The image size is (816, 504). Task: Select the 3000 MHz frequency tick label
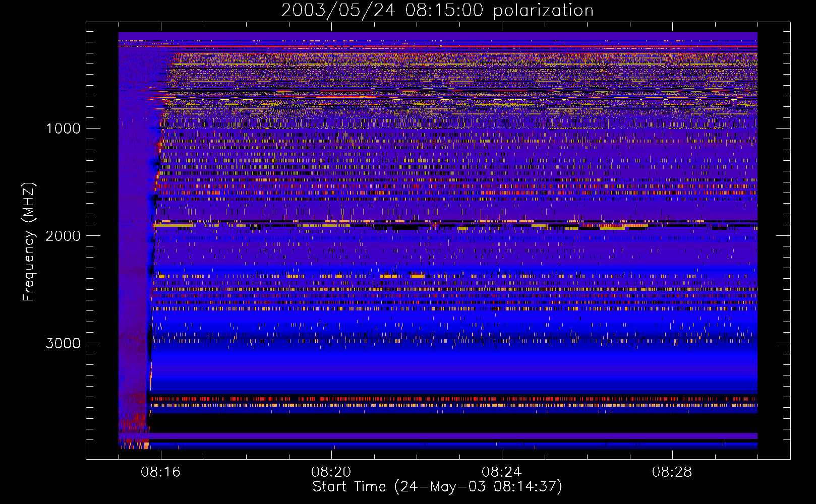(63, 343)
